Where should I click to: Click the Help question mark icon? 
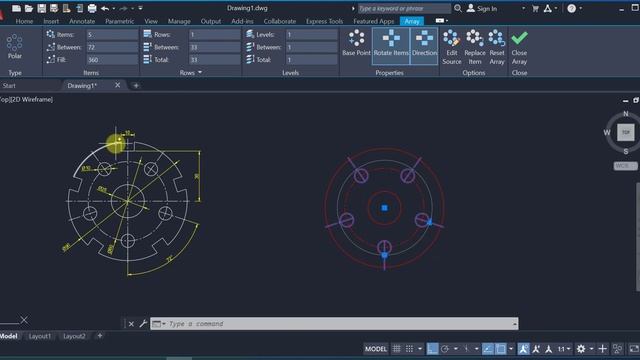point(571,8)
